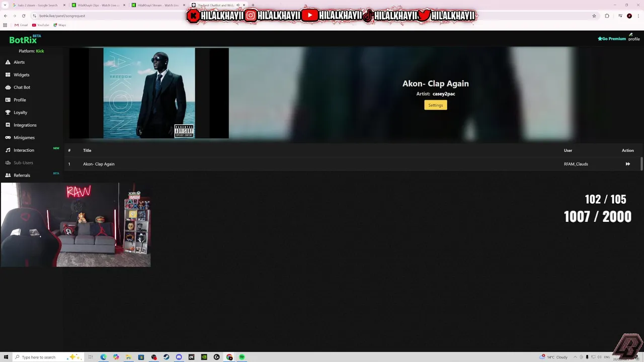Open Steam from the taskbar
This screenshot has height=362, width=644.
click(x=166, y=357)
